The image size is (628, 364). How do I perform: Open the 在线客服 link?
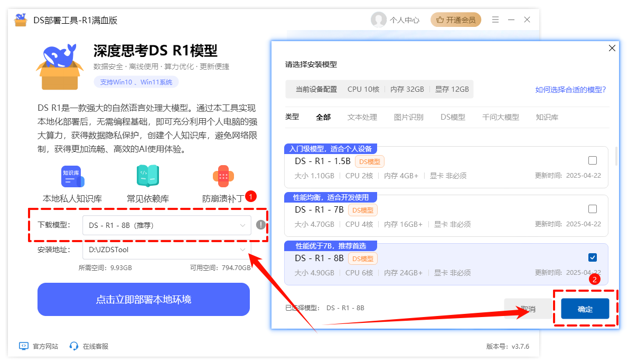point(95,347)
